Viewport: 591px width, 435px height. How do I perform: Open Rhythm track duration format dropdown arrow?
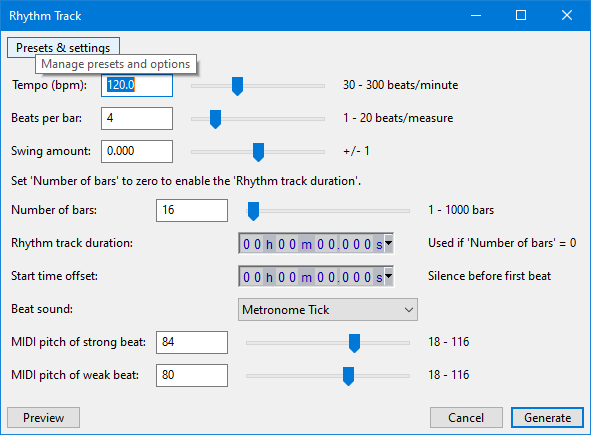click(388, 244)
